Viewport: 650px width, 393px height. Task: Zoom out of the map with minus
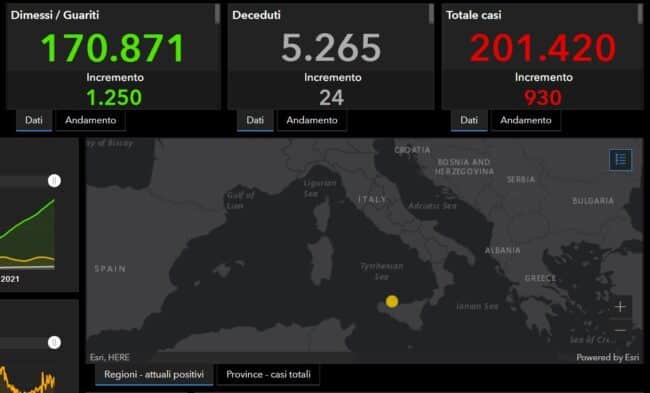coord(621,330)
